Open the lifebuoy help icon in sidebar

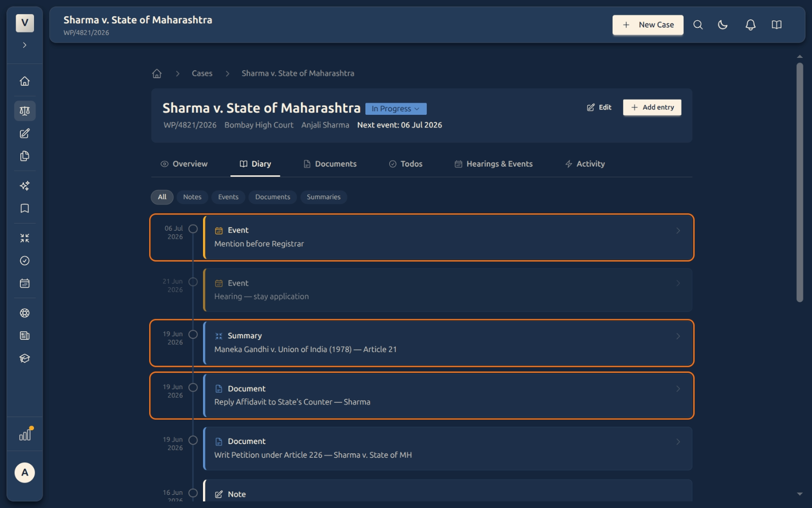pos(24,313)
